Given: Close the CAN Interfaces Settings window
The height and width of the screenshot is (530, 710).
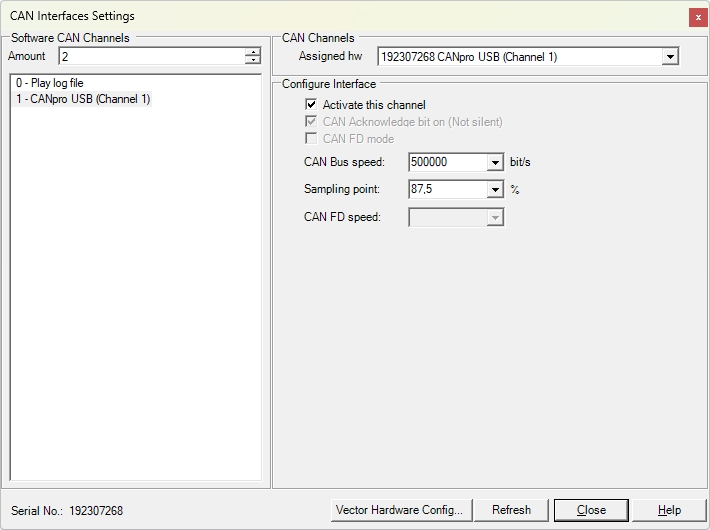Looking at the screenshot, I should click(698, 17).
